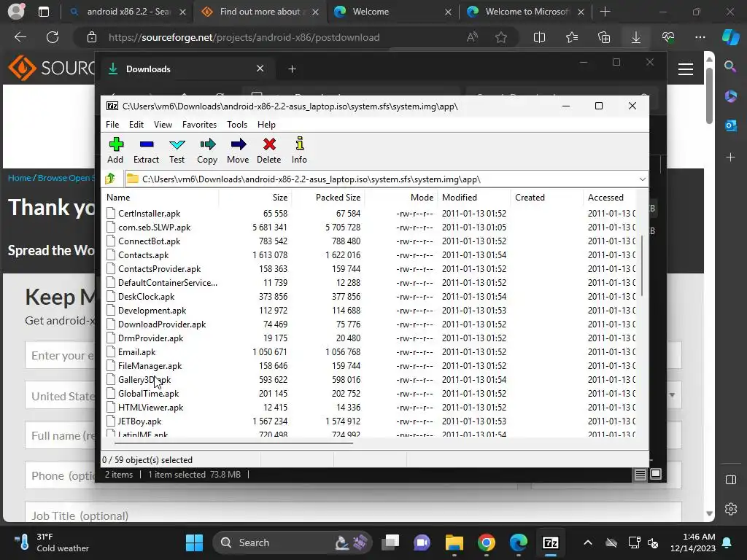This screenshot has width=747, height=560.
Task: Refresh the SourceForge page
Action: 53,37
